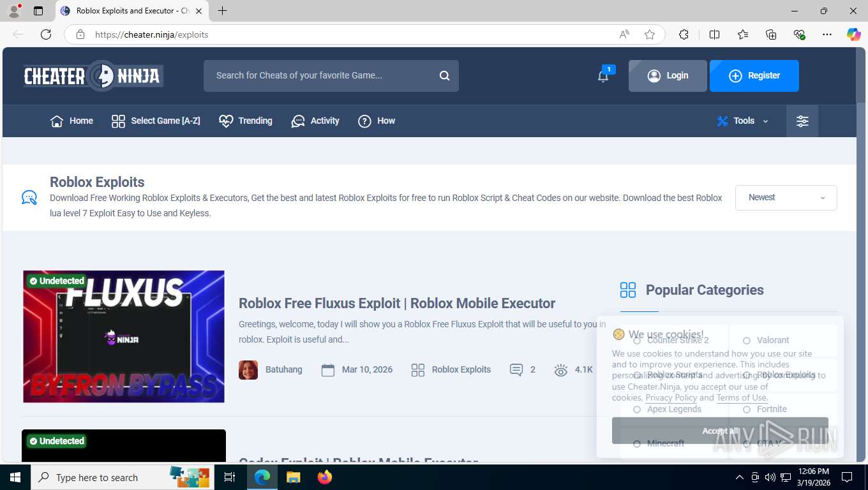
Task: Open Windows Start menu
Action: coord(15,477)
